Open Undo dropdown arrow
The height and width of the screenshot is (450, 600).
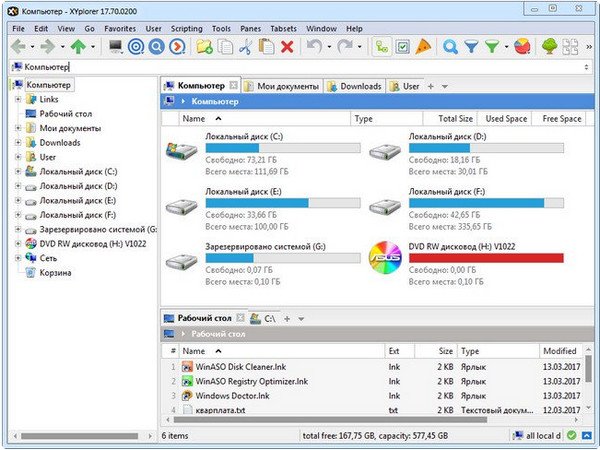click(x=329, y=47)
